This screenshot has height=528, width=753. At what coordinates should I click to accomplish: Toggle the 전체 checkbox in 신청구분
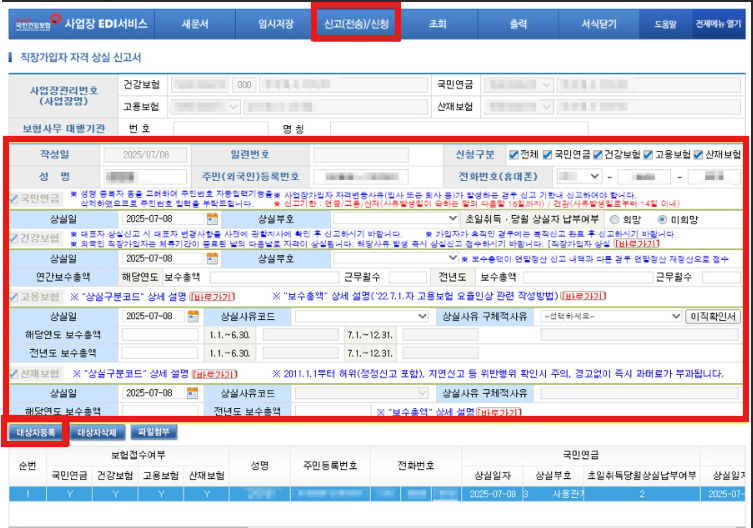coord(513,155)
